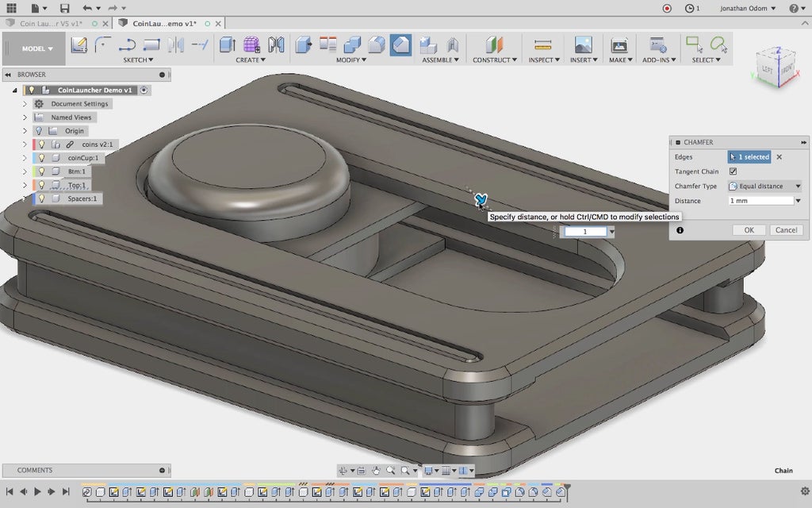
Task: Select the Extrude tool icon
Action: 228,45
